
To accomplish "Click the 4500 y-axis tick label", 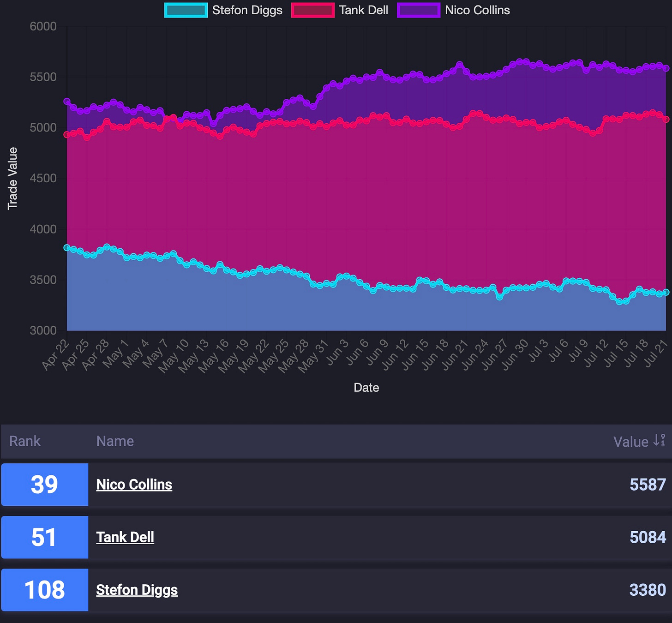I will click(43, 178).
